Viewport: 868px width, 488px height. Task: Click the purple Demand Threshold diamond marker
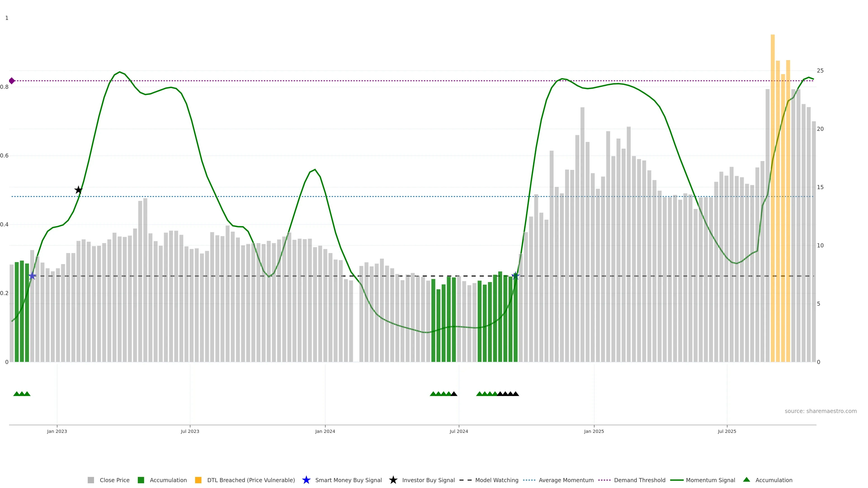click(x=12, y=81)
